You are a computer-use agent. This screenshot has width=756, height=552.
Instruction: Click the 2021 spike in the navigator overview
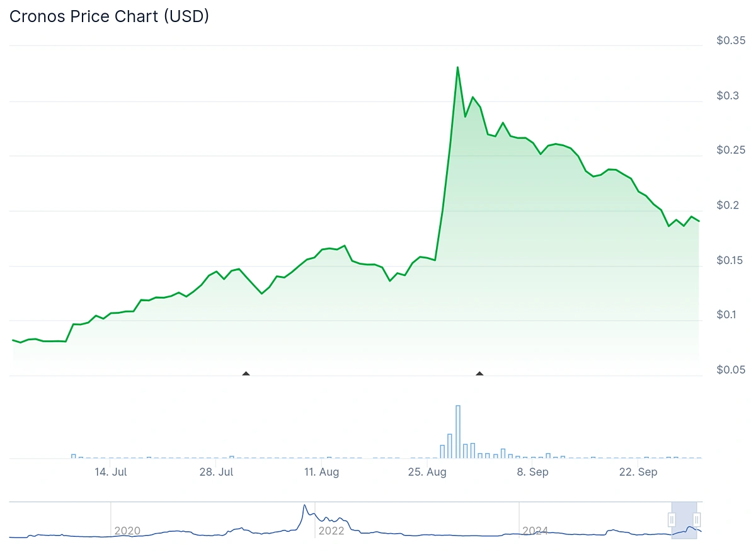(305, 507)
